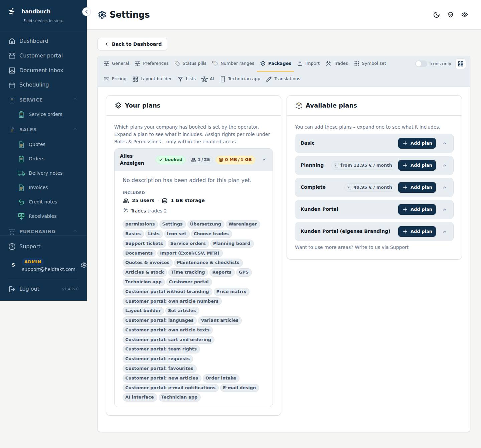Screen dimensions: 481x448
Task: Open the Translations tab
Action: pos(283,79)
